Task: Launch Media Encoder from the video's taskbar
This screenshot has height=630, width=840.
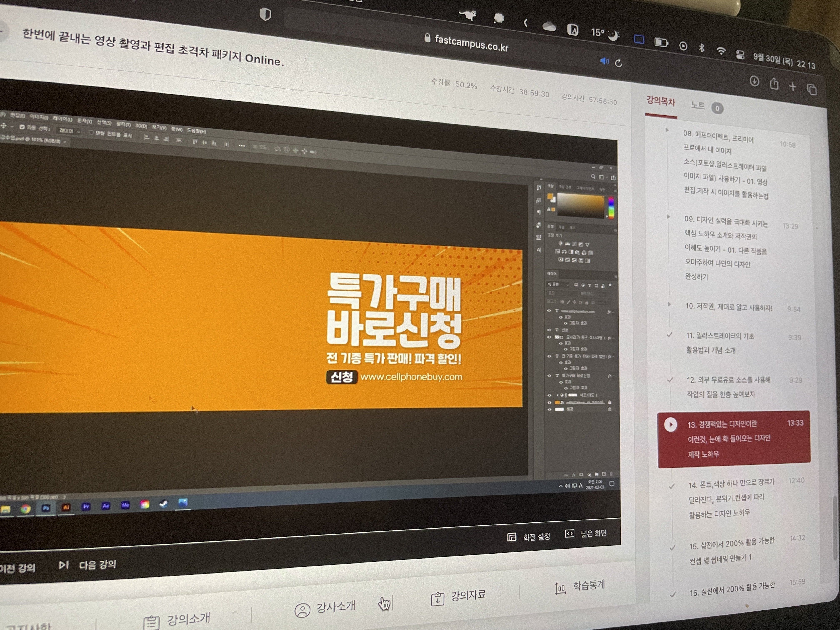Action: pos(125,505)
